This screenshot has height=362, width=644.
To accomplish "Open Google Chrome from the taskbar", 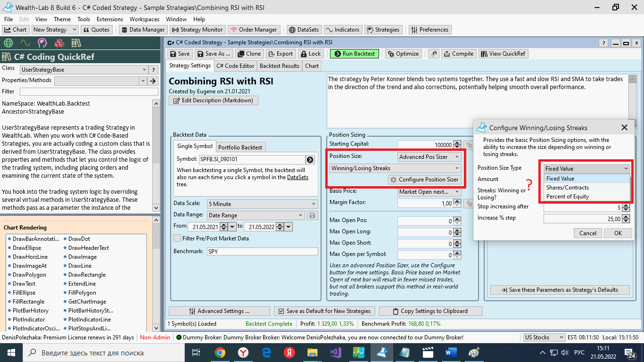I will [220, 353].
